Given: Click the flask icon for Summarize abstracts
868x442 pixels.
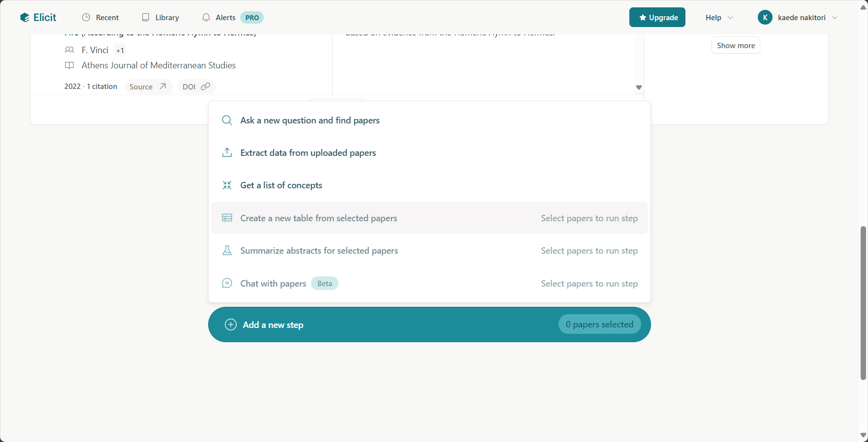Looking at the screenshot, I should tap(227, 250).
